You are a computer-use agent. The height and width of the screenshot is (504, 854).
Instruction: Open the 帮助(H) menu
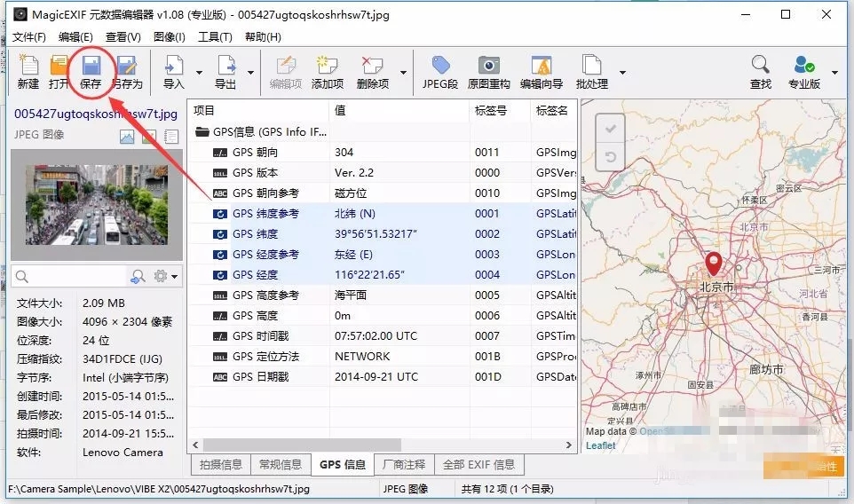[x=263, y=37]
